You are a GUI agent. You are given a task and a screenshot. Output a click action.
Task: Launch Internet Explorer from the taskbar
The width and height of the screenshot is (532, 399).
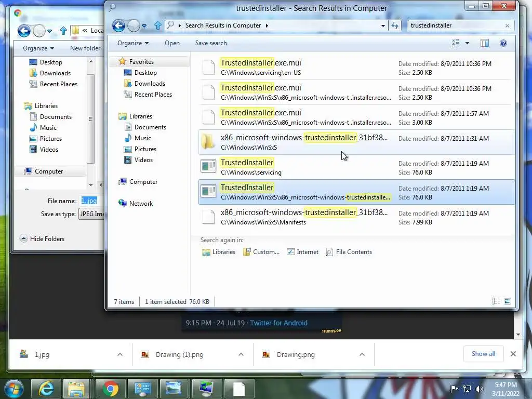(46, 389)
